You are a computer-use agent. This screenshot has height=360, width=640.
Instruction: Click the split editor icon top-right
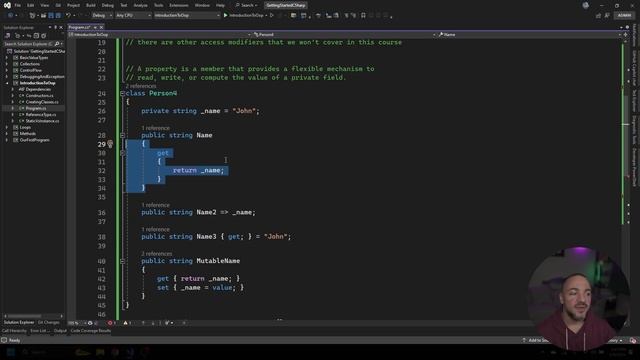click(625, 35)
